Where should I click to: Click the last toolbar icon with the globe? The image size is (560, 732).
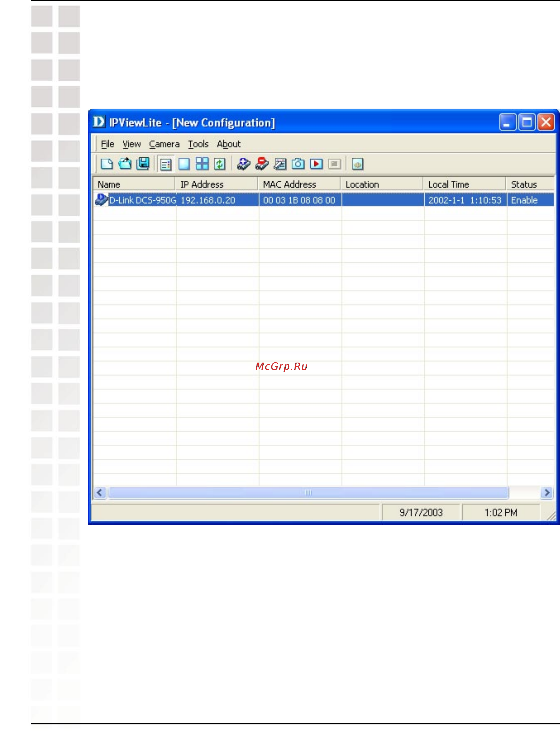pyautogui.click(x=358, y=164)
